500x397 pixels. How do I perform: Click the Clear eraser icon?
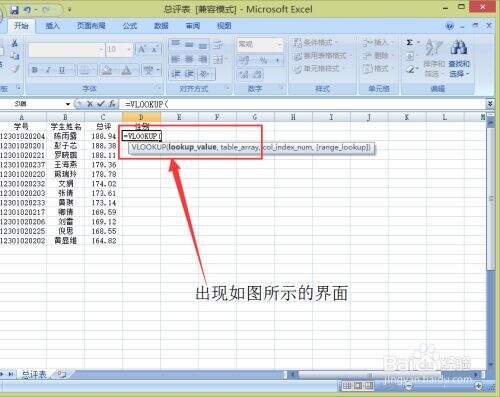click(410, 70)
